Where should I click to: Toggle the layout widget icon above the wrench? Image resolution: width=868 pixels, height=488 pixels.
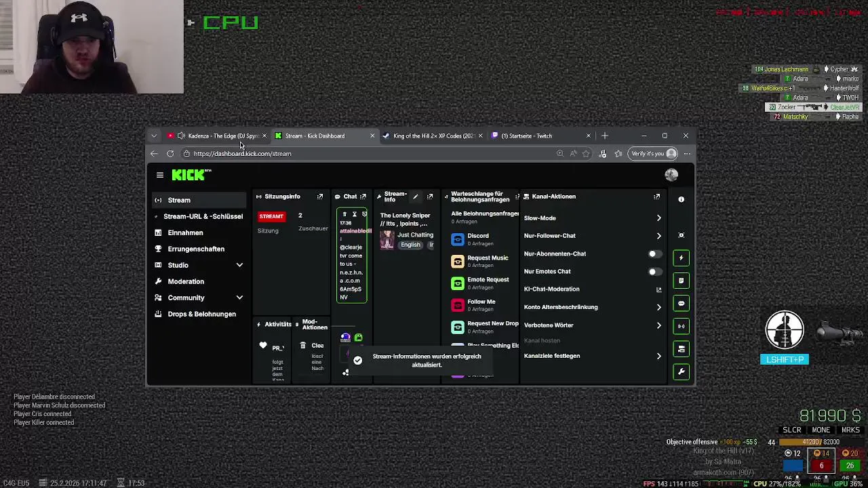coord(682,348)
